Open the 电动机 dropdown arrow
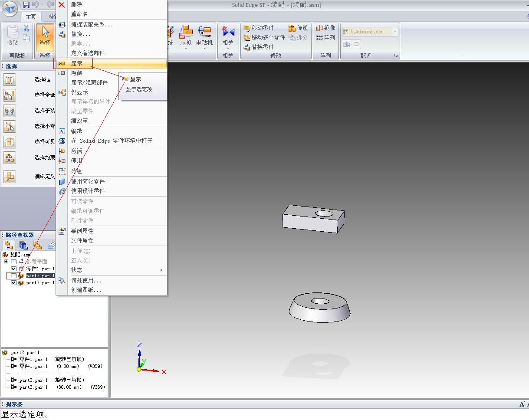The width and height of the screenshot is (529, 420). tap(204, 49)
